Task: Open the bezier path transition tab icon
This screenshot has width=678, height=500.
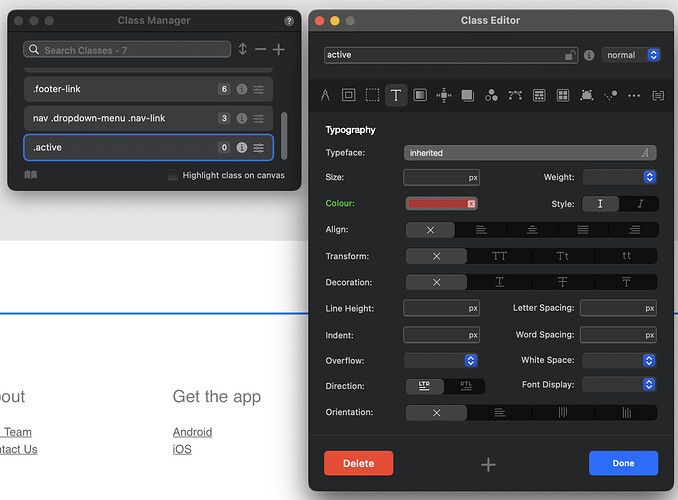Action: tap(515, 95)
